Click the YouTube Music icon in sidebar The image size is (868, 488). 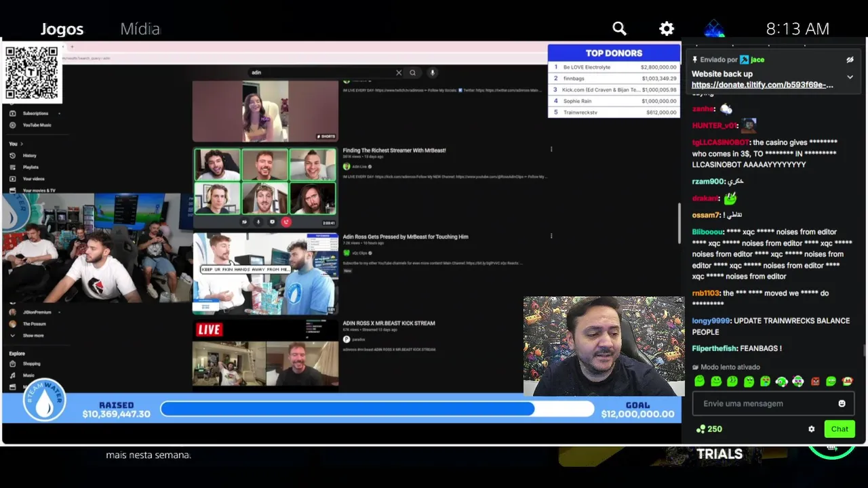click(13, 125)
